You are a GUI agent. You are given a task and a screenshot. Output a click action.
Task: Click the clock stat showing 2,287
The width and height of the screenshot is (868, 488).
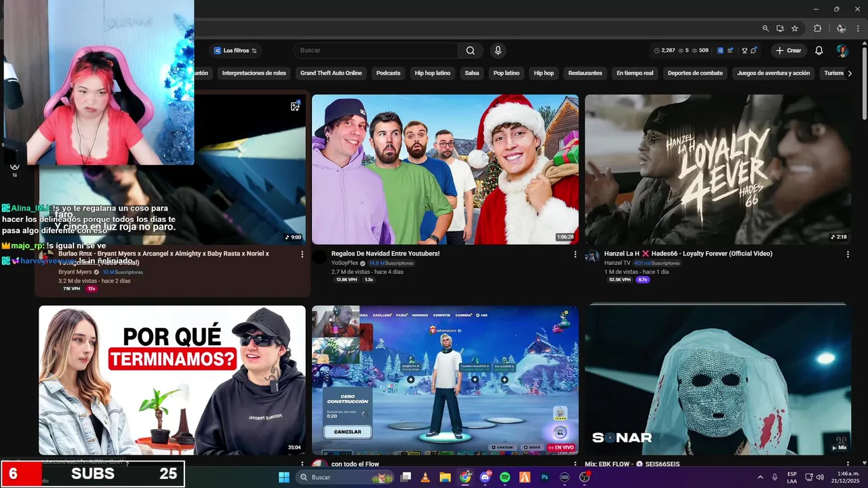pos(665,51)
